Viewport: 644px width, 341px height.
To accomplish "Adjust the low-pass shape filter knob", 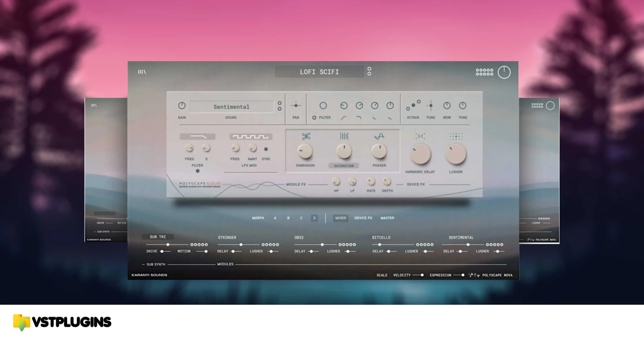I will tap(359, 106).
